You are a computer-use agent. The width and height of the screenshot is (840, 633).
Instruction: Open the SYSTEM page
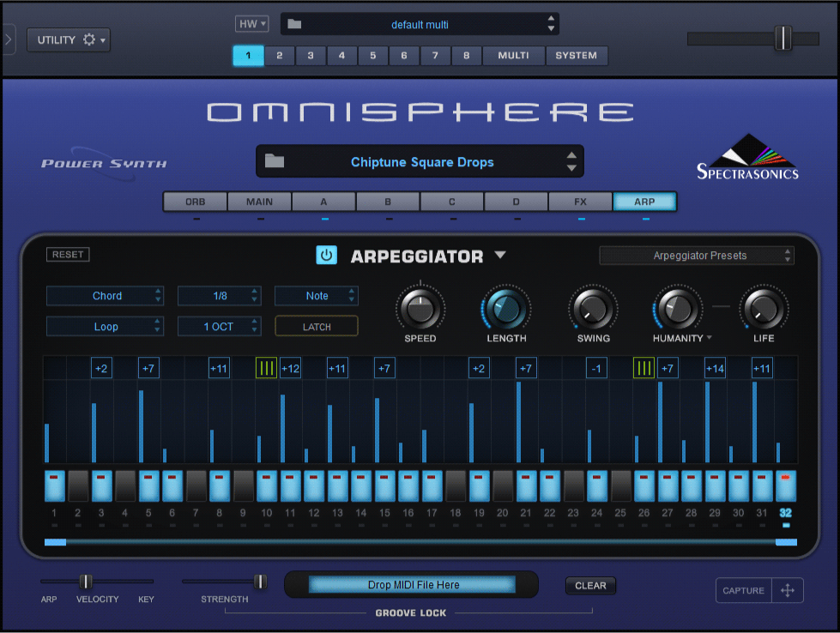tap(576, 55)
